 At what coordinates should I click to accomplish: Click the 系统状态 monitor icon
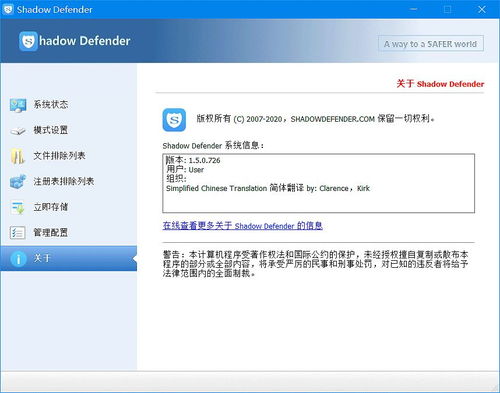point(18,105)
